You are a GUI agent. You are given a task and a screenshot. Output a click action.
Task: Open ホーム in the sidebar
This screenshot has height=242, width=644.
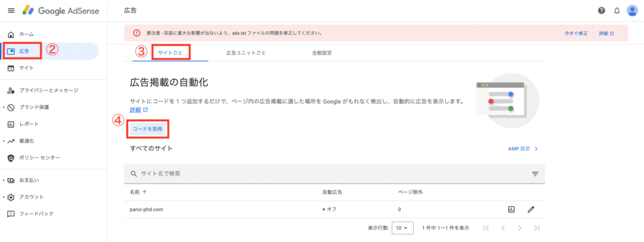coord(26,34)
